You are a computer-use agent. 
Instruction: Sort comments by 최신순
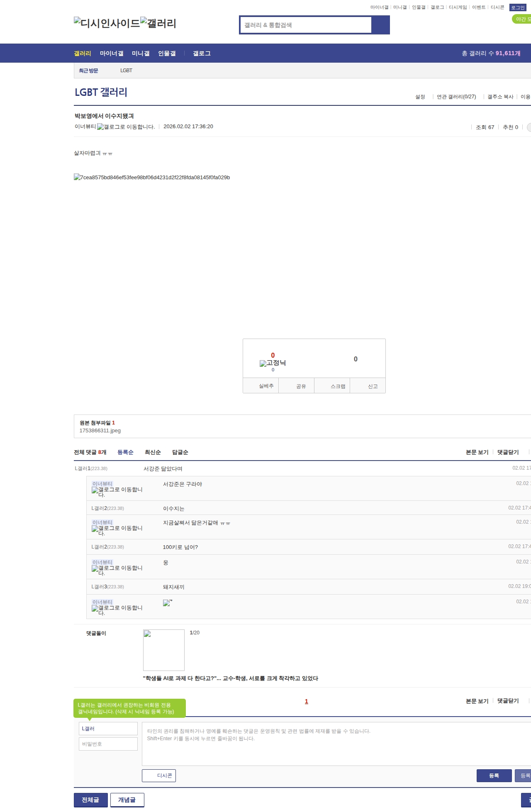pos(153,452)
